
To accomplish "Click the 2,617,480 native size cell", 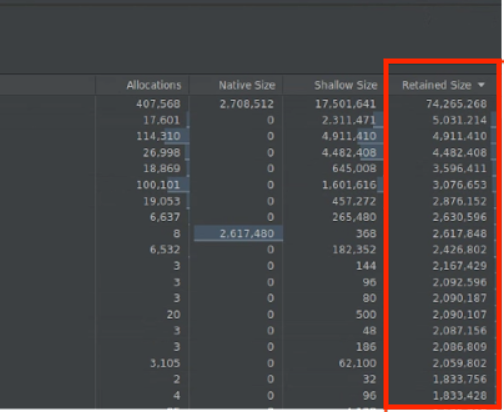I will pyautogui.click(x=247, y=234).
